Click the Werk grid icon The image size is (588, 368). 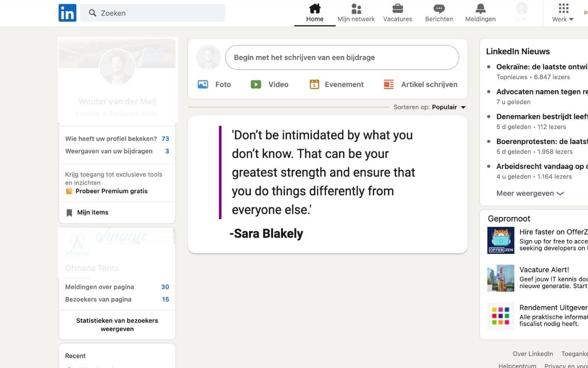point(564,8)
